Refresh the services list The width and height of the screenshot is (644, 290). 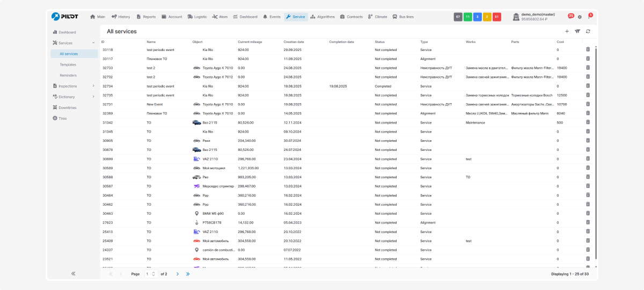click(x=588, y=32)
